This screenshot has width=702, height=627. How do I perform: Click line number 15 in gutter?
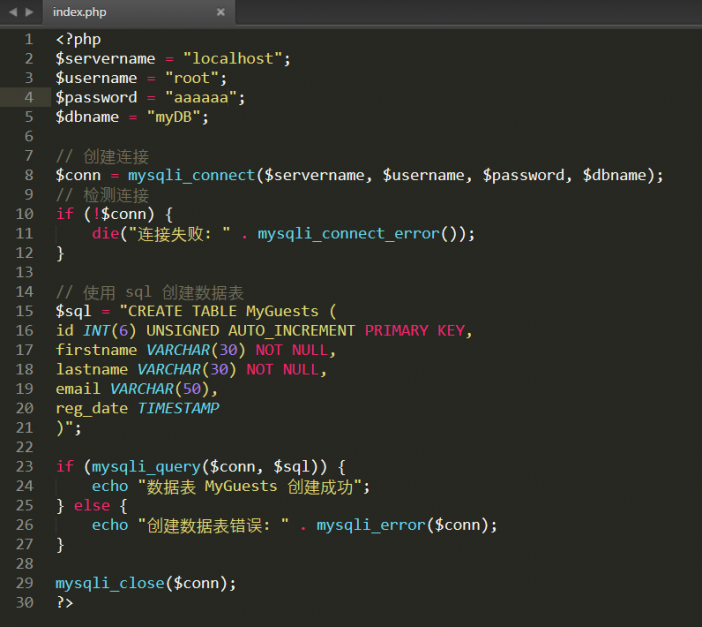click(x=24, y=311)
